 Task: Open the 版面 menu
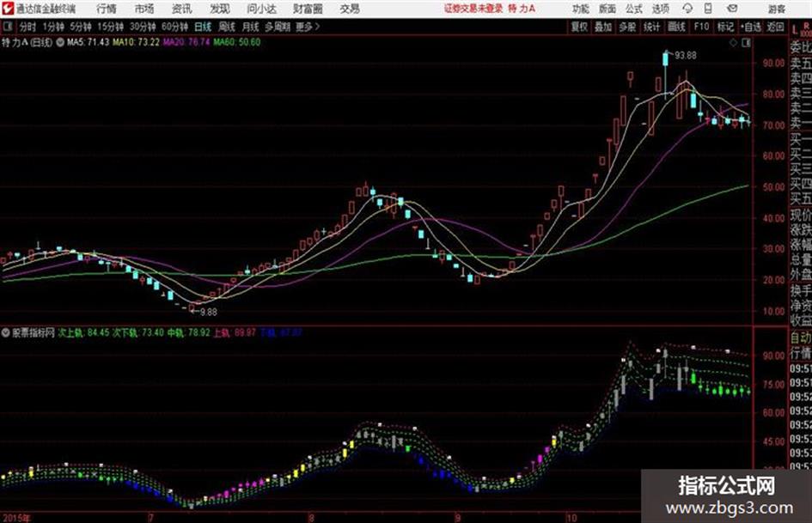point(607,9)
